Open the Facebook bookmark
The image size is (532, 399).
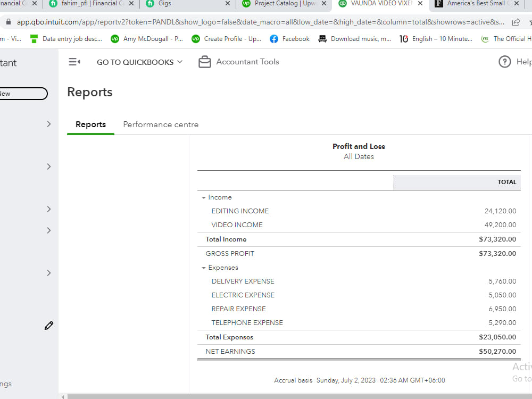tap(289, 39)
